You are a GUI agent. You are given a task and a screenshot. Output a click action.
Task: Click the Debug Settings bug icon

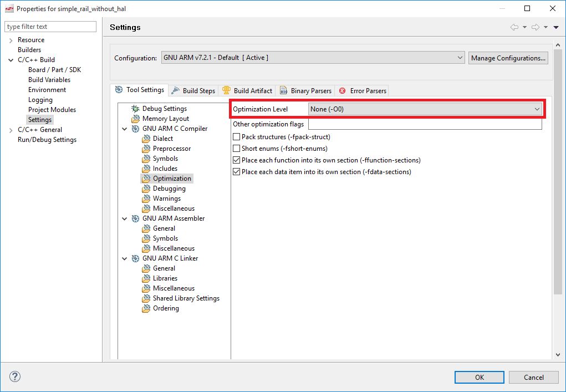click(135, 109)
